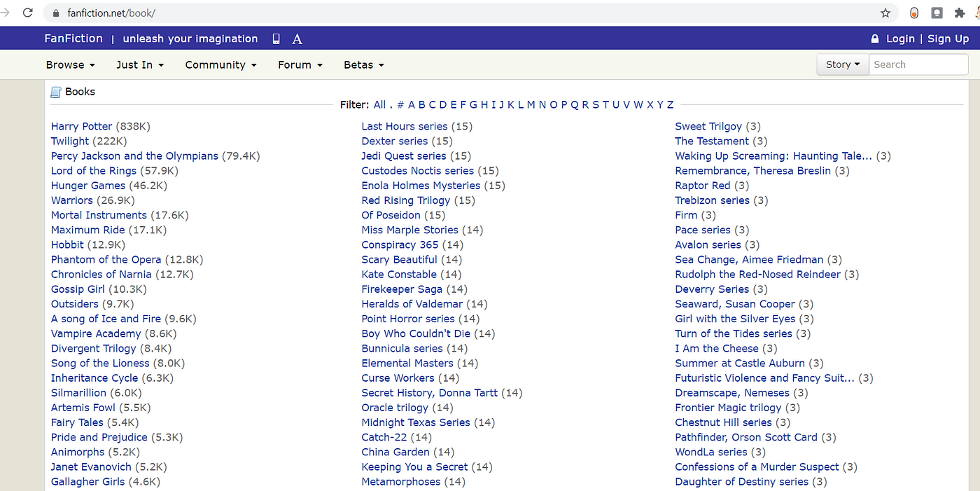Viewport: 980px width, 491px height.
Task: Go to FanFiction home logo link
Action: pos(73,39)
